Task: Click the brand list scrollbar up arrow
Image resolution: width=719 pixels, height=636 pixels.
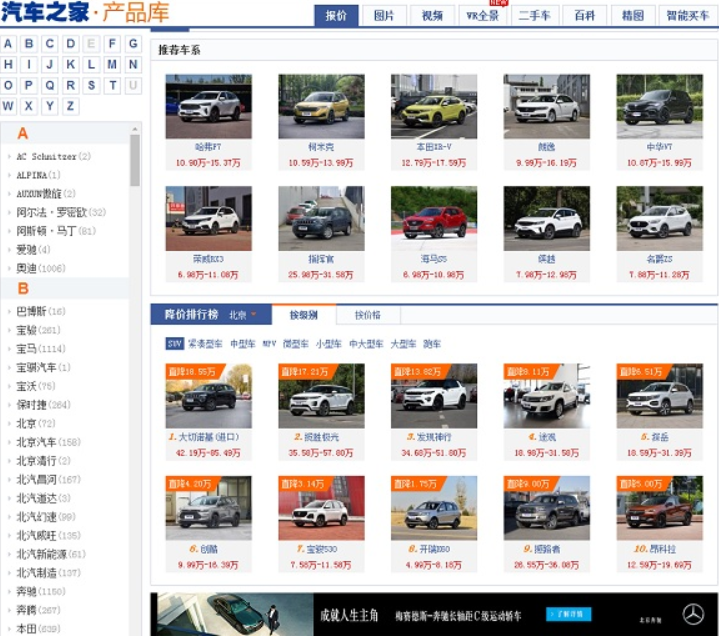Action: point(135,129)
